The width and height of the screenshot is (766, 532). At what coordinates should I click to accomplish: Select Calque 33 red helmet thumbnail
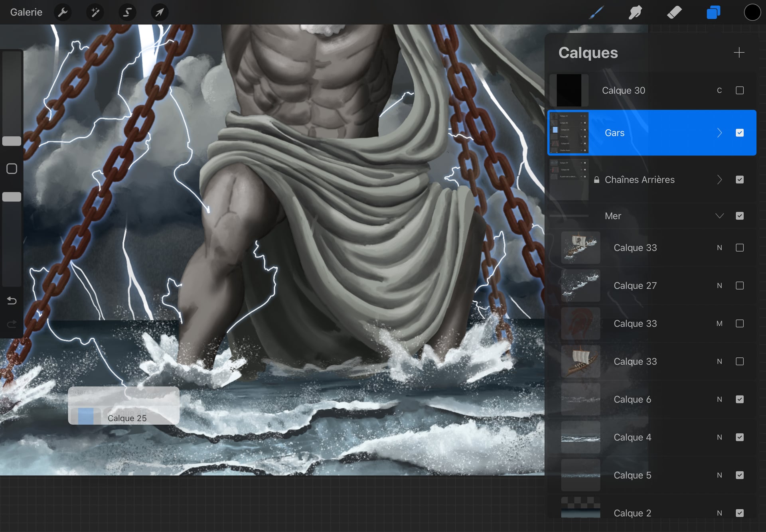pyautogui.click(x=580, y=323)
